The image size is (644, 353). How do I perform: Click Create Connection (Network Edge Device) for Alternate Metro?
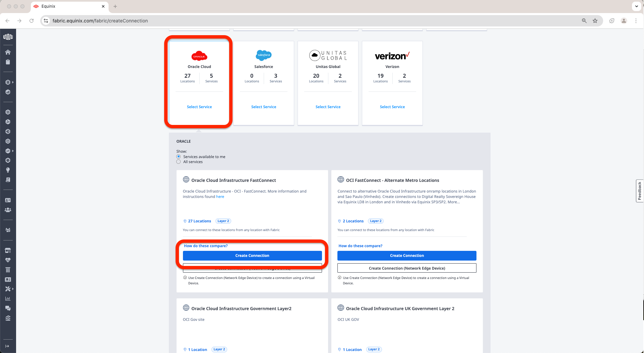(407, 268)
